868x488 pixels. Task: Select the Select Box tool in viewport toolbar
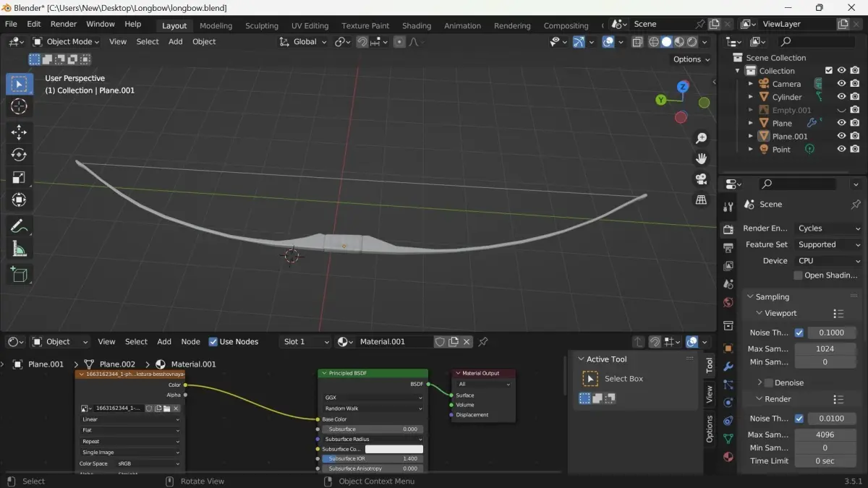pos(20,84)
